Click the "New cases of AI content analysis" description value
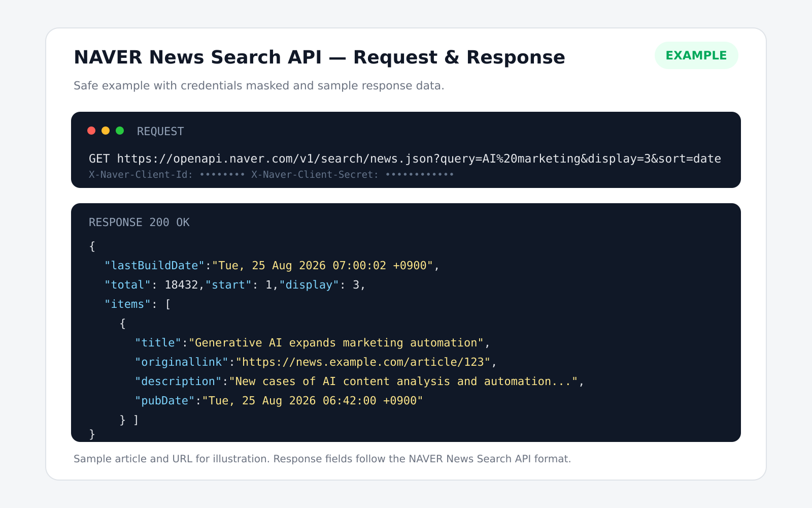 pos(403,381)
